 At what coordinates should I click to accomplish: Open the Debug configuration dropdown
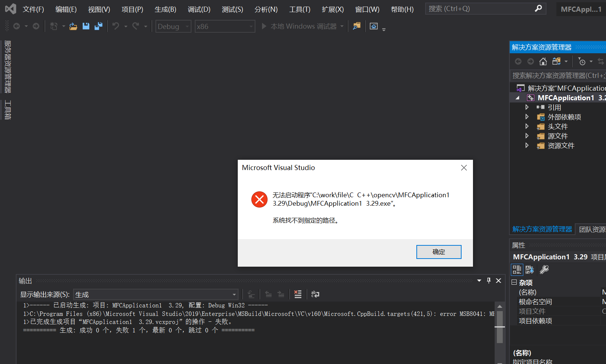[173, 26]
